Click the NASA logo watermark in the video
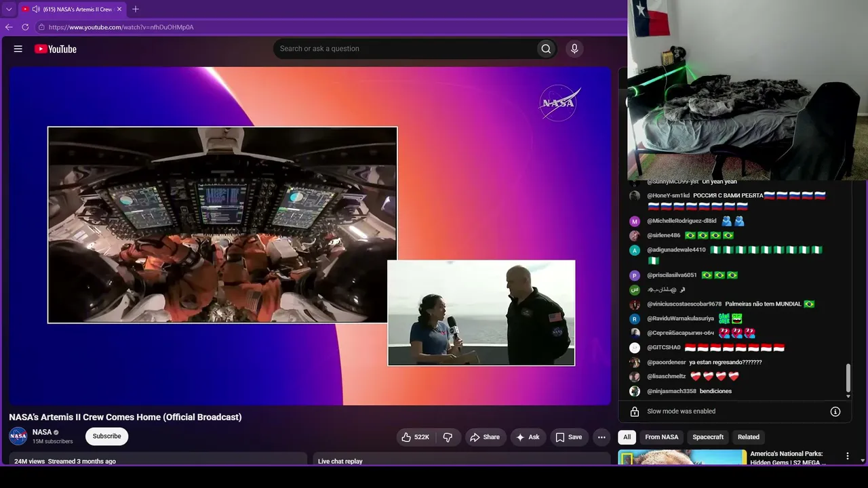Viewport: 868px width, 488px height. pyautogui.click(x=559, y=103)
